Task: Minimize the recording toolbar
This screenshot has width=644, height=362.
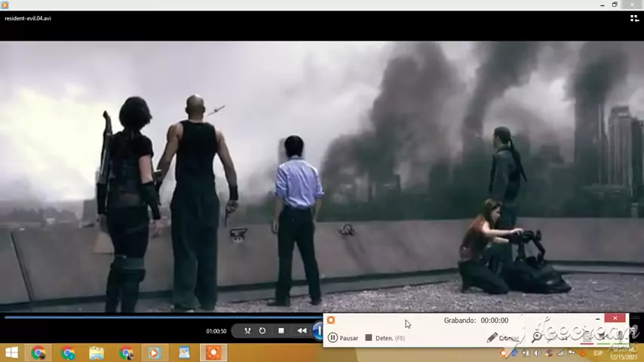Action: click(x=597, y=320)
